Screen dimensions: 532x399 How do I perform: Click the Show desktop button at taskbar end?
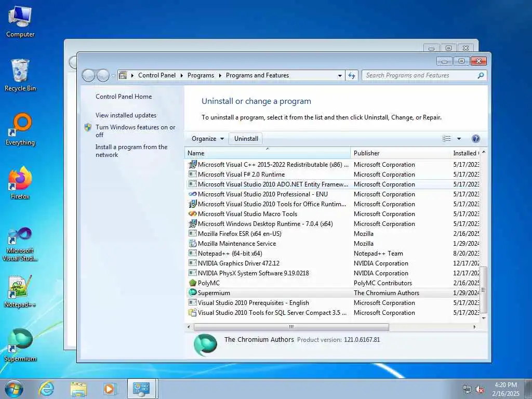528,389
